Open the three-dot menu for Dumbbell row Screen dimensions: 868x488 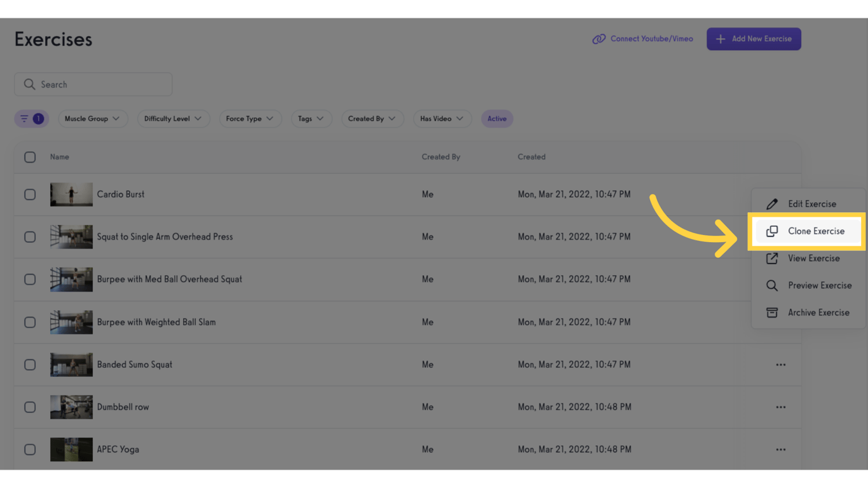click(x=780, y=407)
